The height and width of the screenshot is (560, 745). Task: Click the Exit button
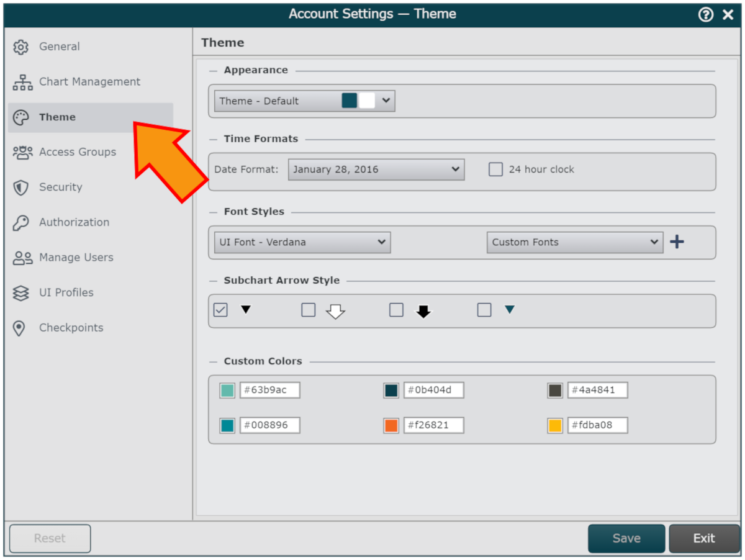point(703,538)
